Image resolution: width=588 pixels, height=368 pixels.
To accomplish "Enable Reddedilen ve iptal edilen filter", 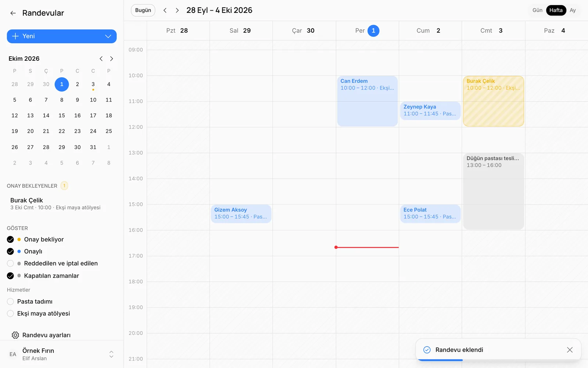I will coord(10,263).
